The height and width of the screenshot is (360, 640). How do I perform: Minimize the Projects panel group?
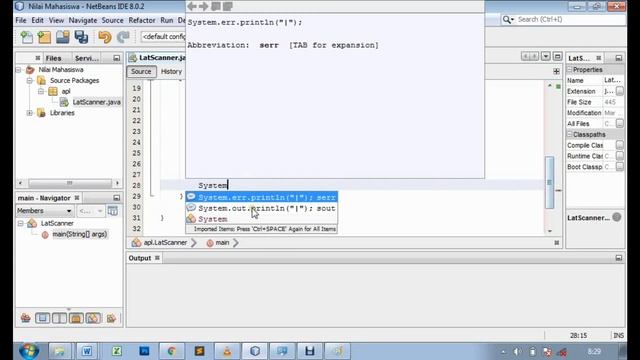pos(117,58)
